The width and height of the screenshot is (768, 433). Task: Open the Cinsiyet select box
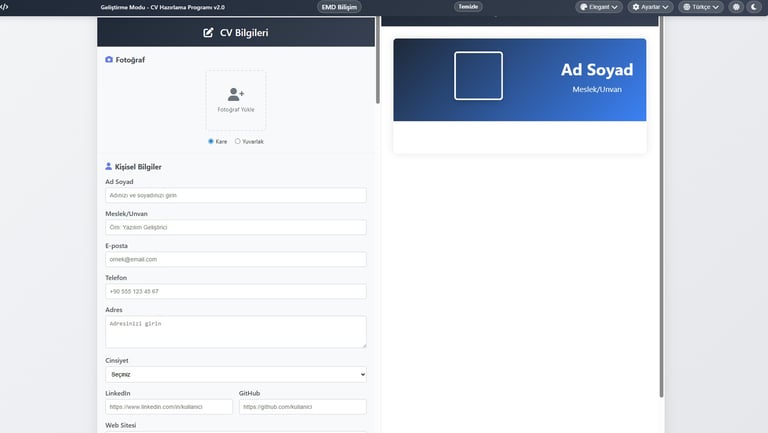tap(236, 375)
